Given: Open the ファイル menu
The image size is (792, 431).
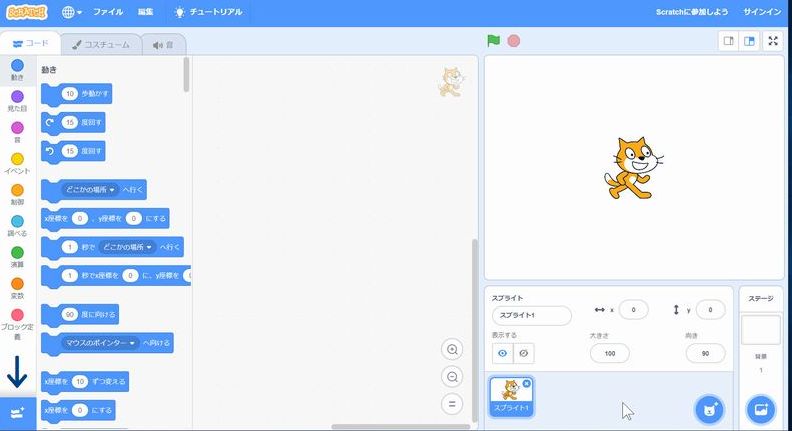Looking at the screenshot, I should [108, 13].
